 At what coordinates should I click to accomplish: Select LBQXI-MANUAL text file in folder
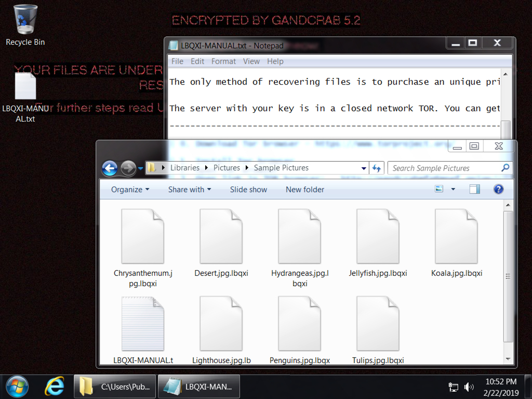point(143,324)
